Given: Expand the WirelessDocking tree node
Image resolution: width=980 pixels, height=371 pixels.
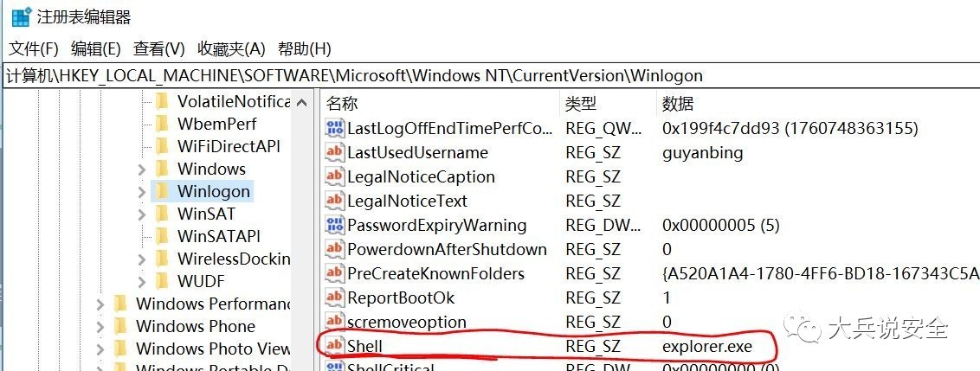Looking at the screenshot, I should (x=142, y=259).
